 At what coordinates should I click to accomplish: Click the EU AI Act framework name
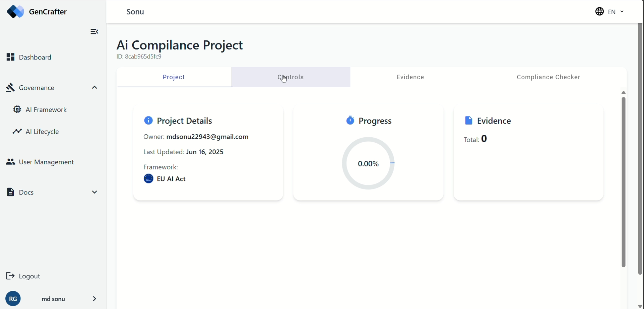171,179
